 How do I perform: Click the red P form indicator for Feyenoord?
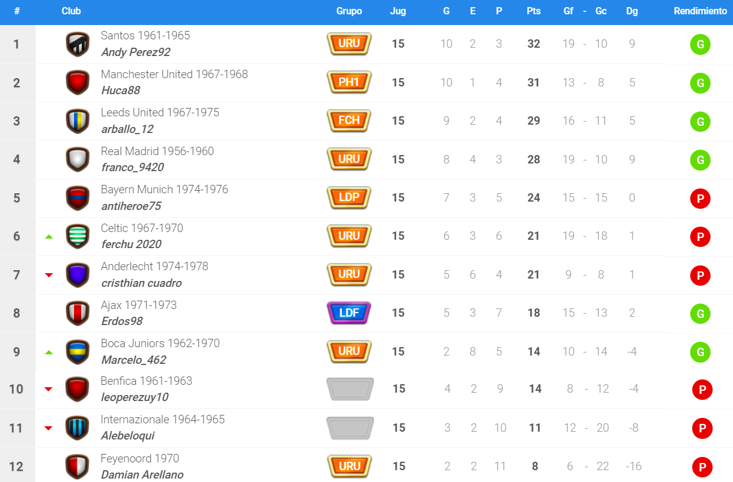point(700,466)
